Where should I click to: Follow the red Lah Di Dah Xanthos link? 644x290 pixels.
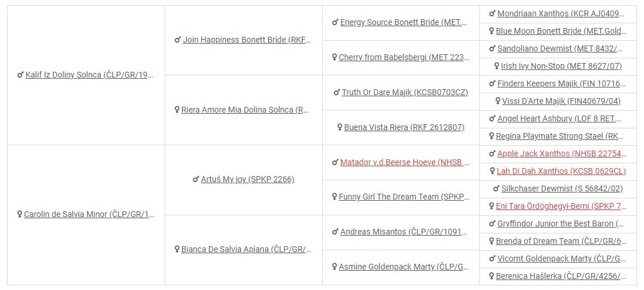click(x=561, y=172)
